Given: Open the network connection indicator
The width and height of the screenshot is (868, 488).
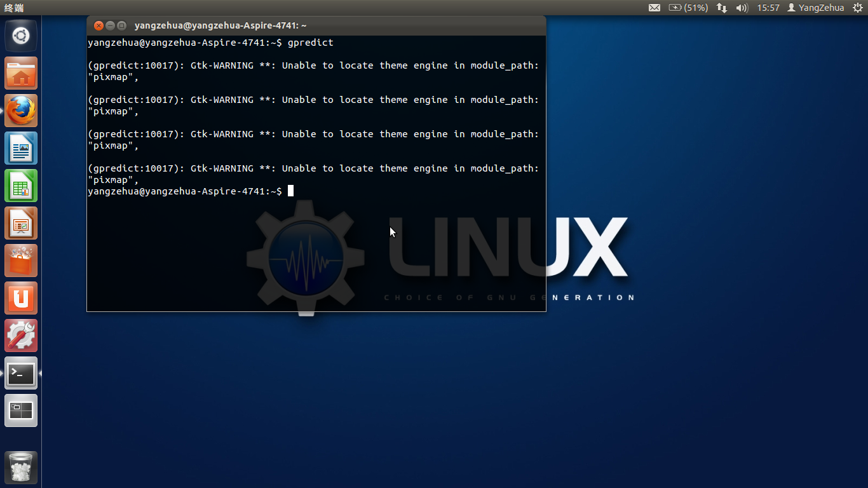Looking at the screenshot, I should (722, 8).
